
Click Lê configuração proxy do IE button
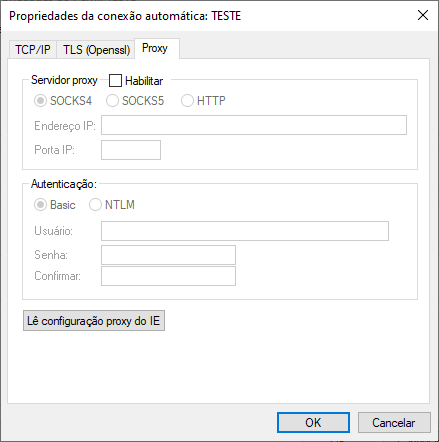(94, 321)
